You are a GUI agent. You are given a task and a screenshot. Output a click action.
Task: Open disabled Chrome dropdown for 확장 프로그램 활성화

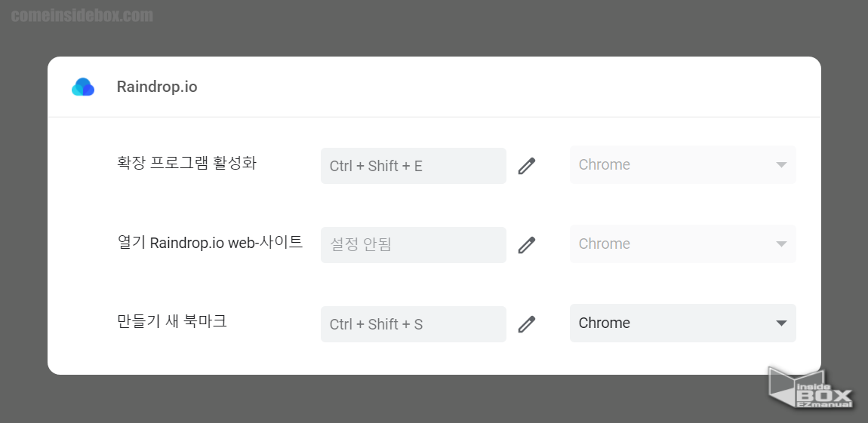682,165
